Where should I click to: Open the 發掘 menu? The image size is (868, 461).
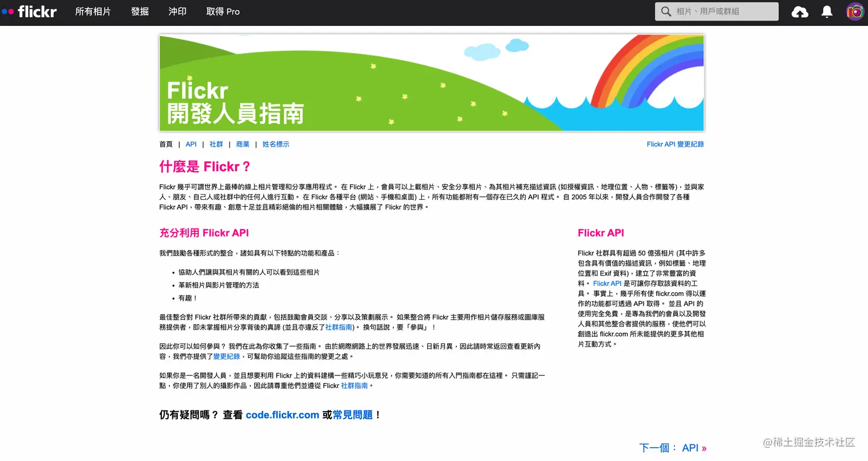(139, 11)
